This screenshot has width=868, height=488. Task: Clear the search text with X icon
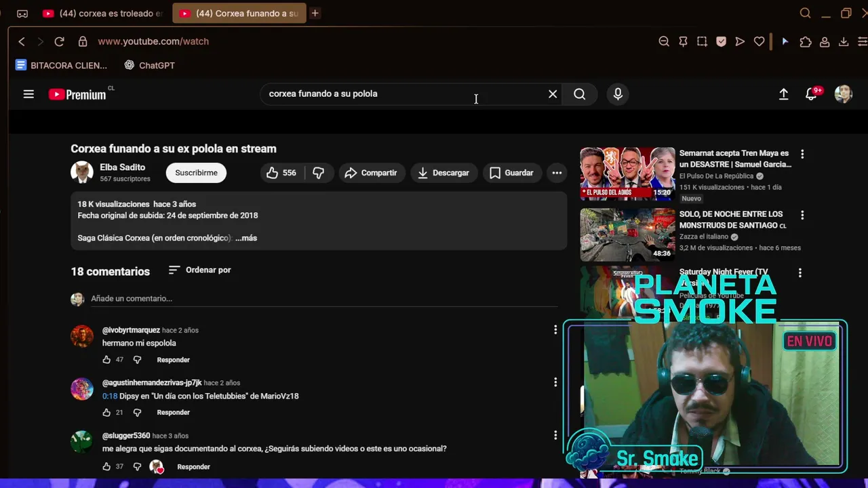click(553, 94)
